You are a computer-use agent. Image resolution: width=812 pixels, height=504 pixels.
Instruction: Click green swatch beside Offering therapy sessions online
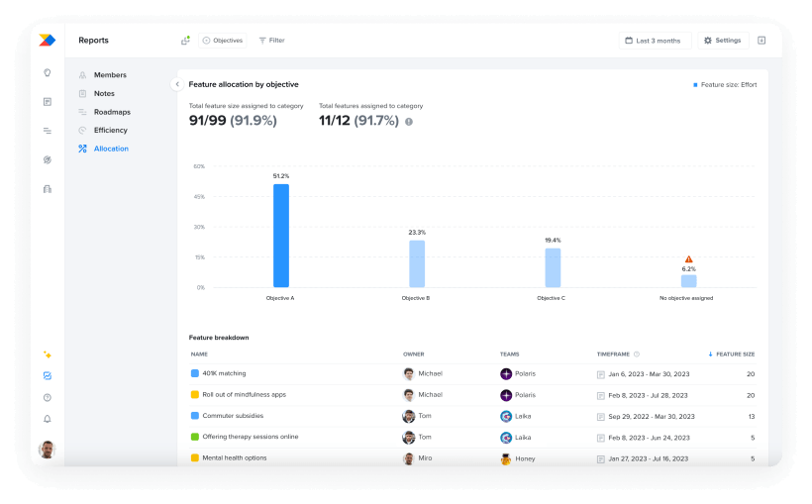195,437
